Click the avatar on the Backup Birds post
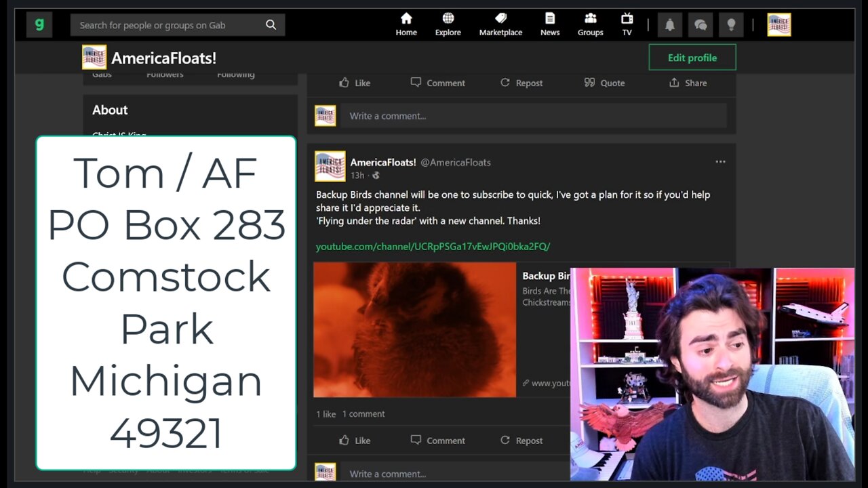The width and height of the screenshot is (868, 488). click(x=330, y=166)
